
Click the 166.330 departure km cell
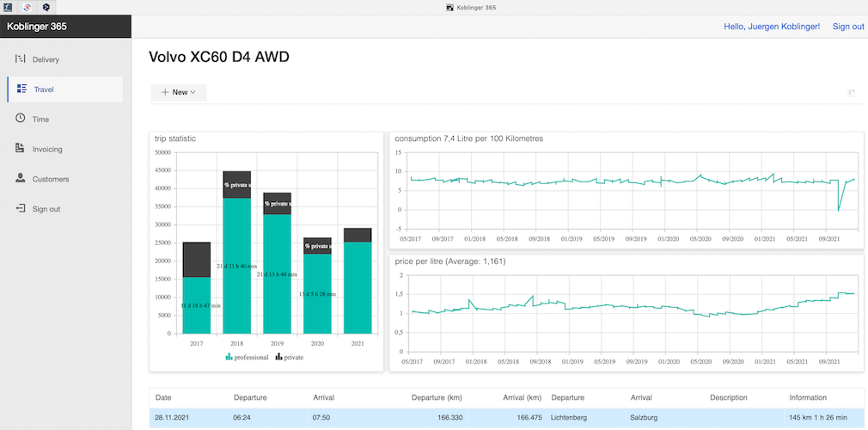(x=449, y=417)
